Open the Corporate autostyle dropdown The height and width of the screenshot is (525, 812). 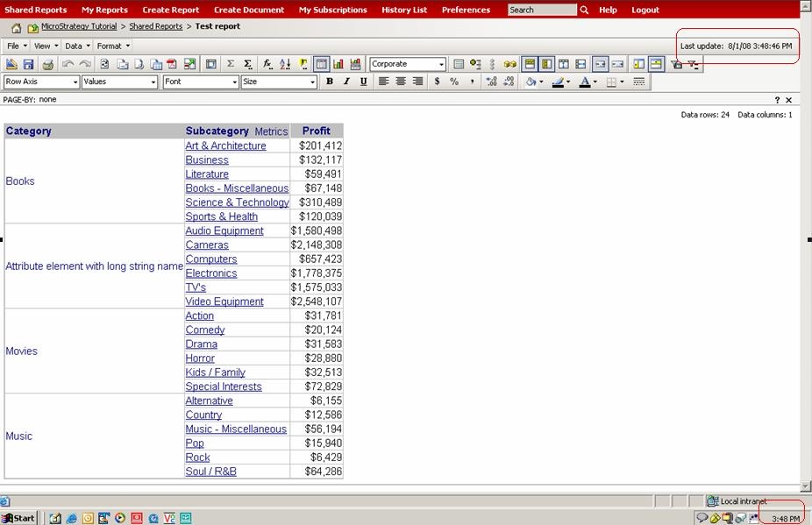coord(408,64)
